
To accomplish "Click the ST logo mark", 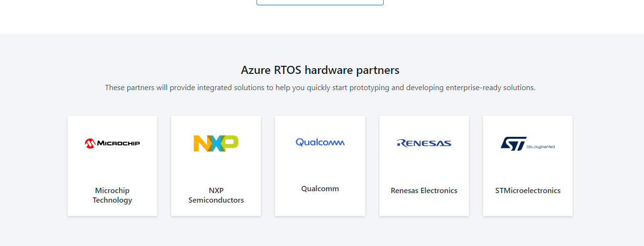I will click(x=513, y=143).
